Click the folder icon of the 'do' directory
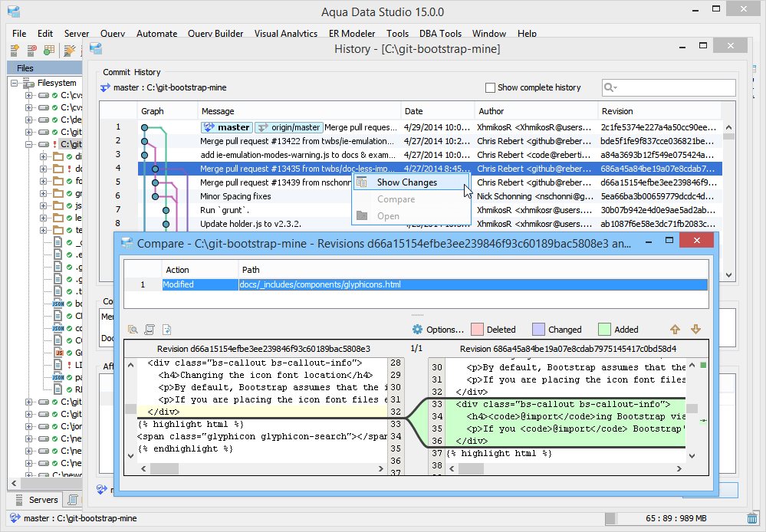 [x=58, y=169]
